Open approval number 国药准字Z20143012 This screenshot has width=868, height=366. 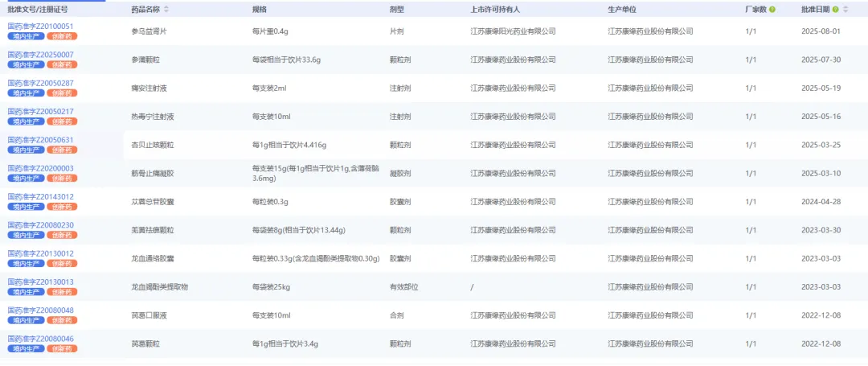point(40,196)
